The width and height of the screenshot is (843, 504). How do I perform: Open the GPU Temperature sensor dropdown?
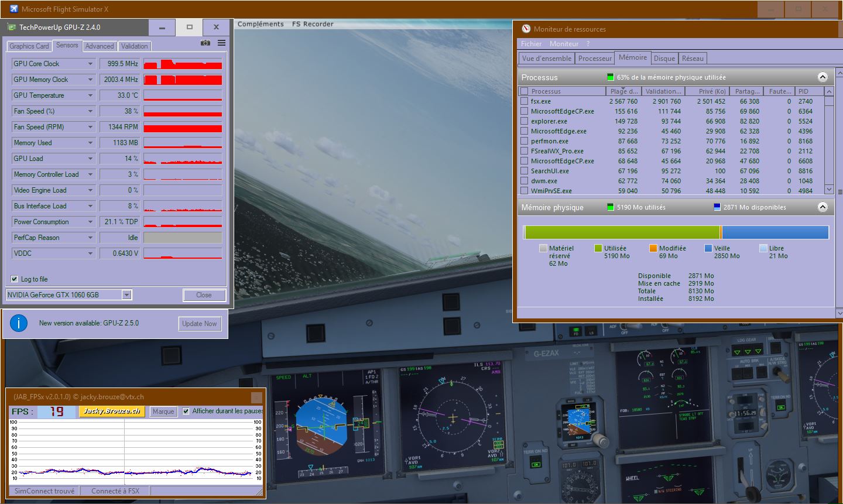coord(90,95)
